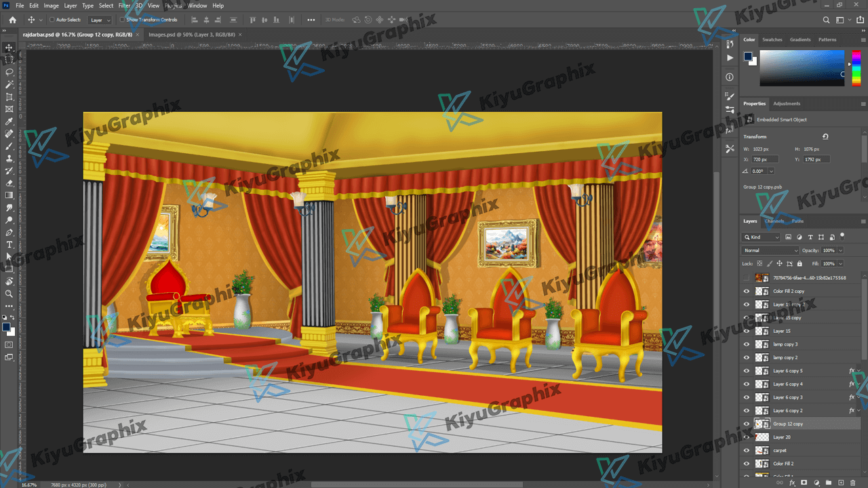Hide the carpet layer
Screen dimensions: 868x488
point(747,451)
